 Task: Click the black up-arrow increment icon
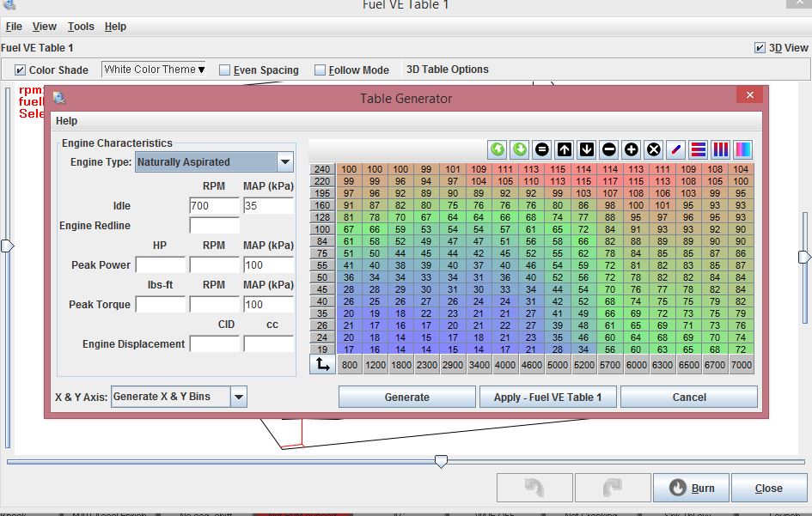[x=565, y=149]
